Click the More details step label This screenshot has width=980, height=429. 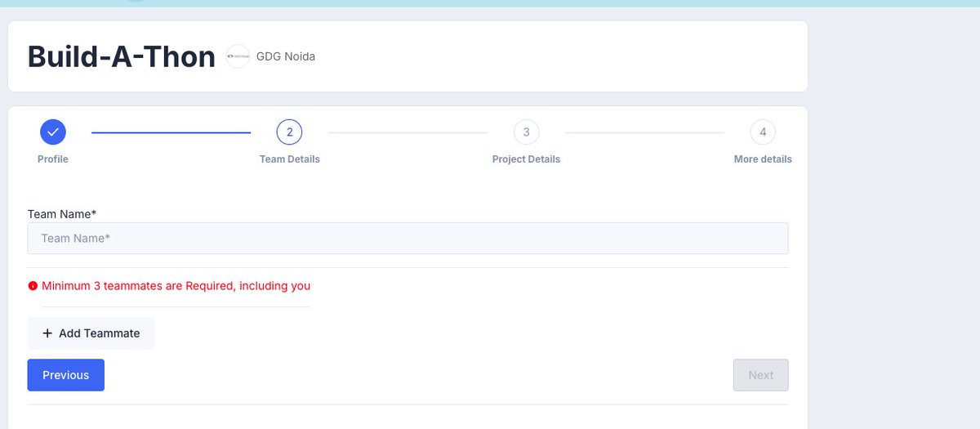(x=763, y=159)
